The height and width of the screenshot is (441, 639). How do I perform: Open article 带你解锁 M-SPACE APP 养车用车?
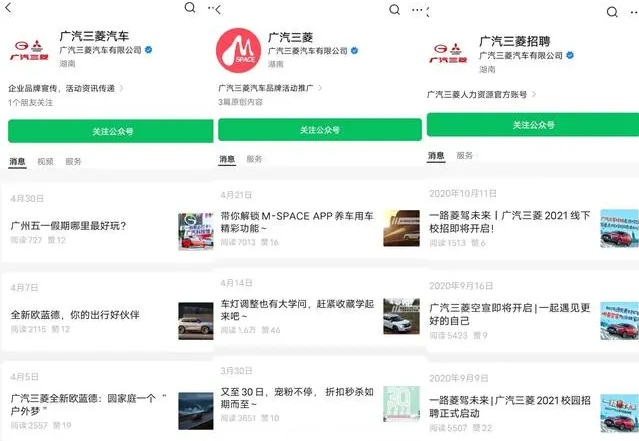[297, 222]
